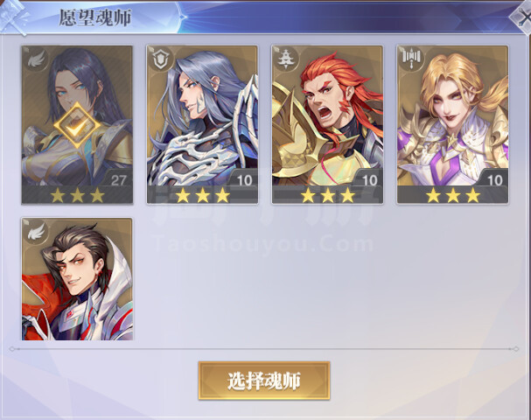
Task: Click the comb-like icon on the blonde hero card
Action: 411,58
